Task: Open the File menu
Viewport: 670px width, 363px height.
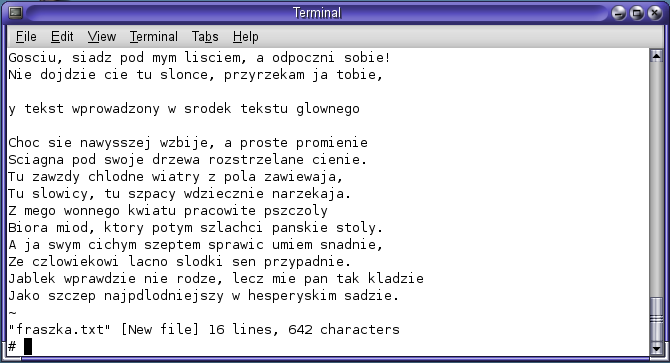Action: pos(26,37)
